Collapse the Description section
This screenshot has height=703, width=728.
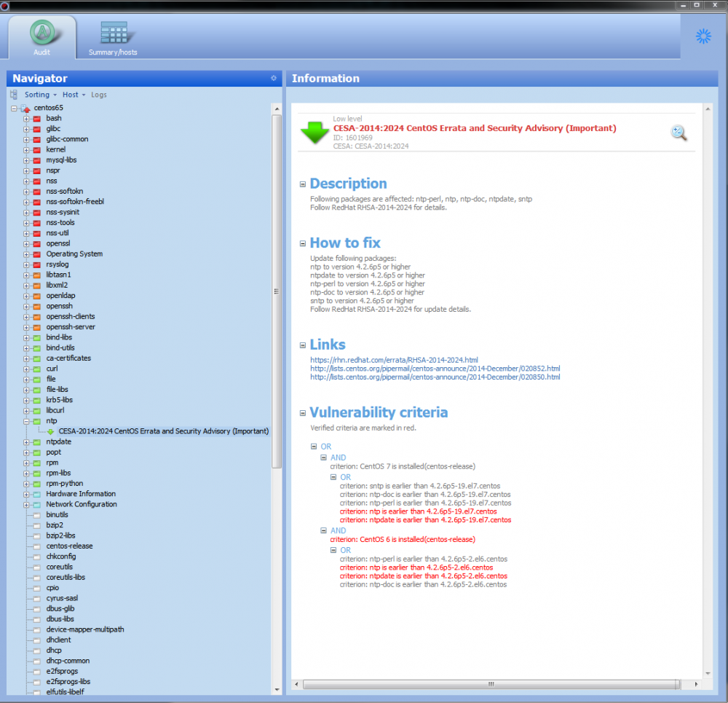click(x=303, y=184)
